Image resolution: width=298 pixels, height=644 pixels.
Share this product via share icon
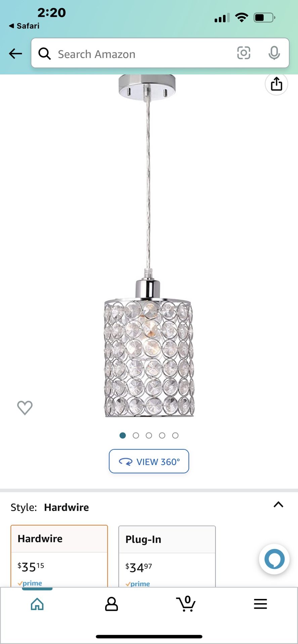pyautogui.click(x=276, y=84)
